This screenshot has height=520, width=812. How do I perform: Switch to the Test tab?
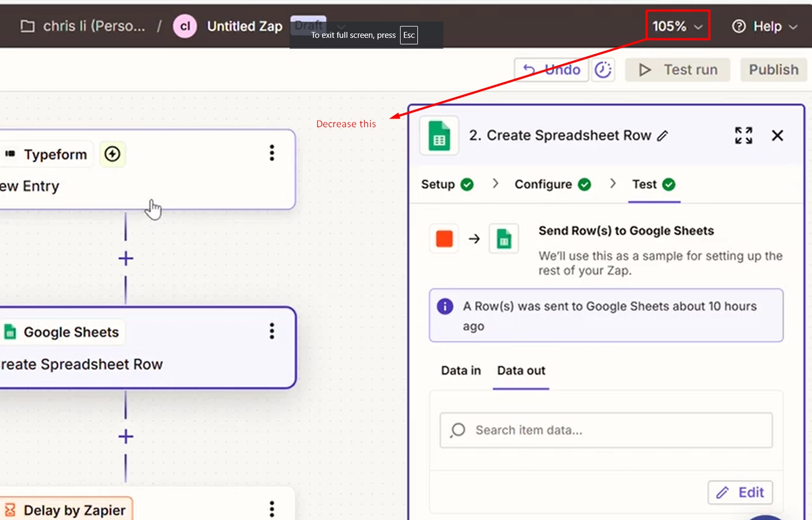pos(653,185)
